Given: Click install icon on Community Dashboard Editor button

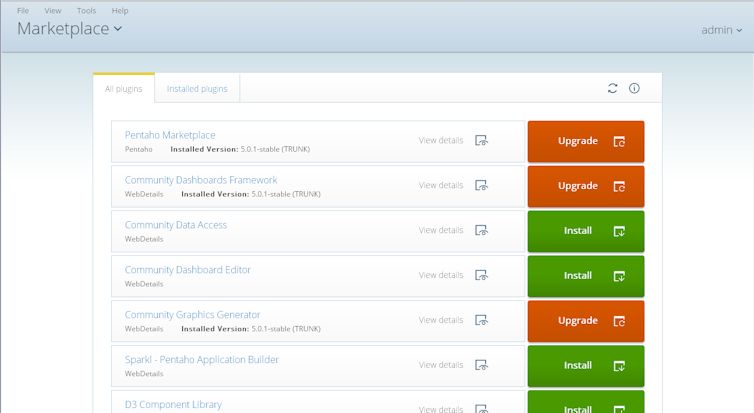Looking at the screenshot, I should [x=619, y=276].
